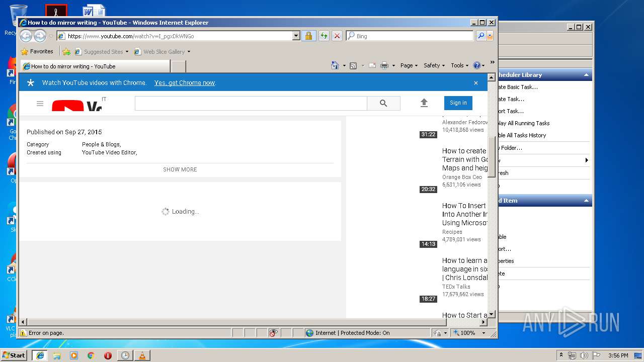Show hidden tray icons arrow
Screen dimensions: 644x362
[x=561, y=355]
